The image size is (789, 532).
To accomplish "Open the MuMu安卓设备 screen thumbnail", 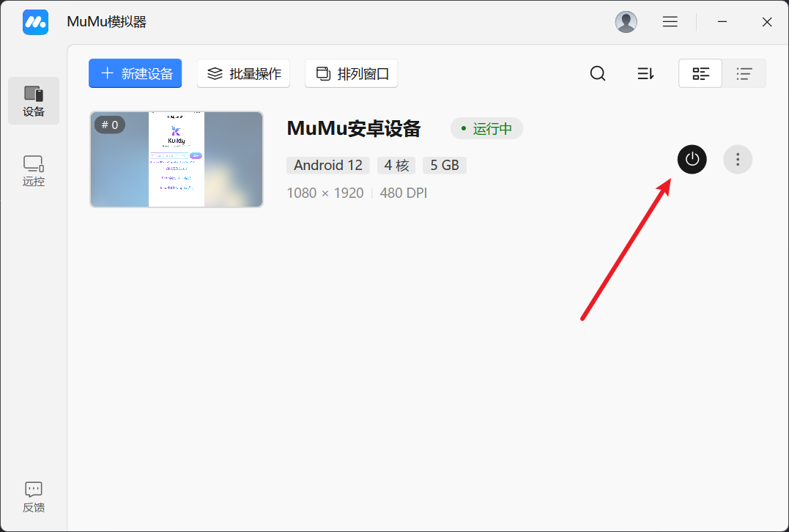I will 177,159.
